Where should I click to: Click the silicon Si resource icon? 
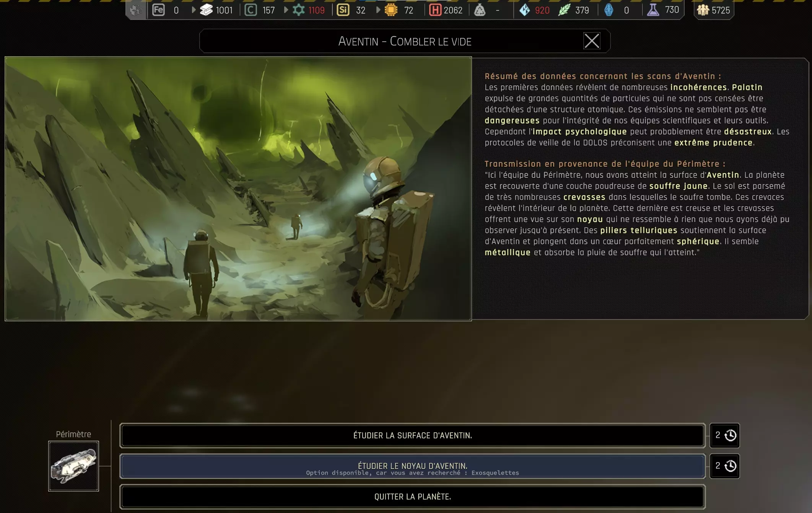[x=343, y=10]
